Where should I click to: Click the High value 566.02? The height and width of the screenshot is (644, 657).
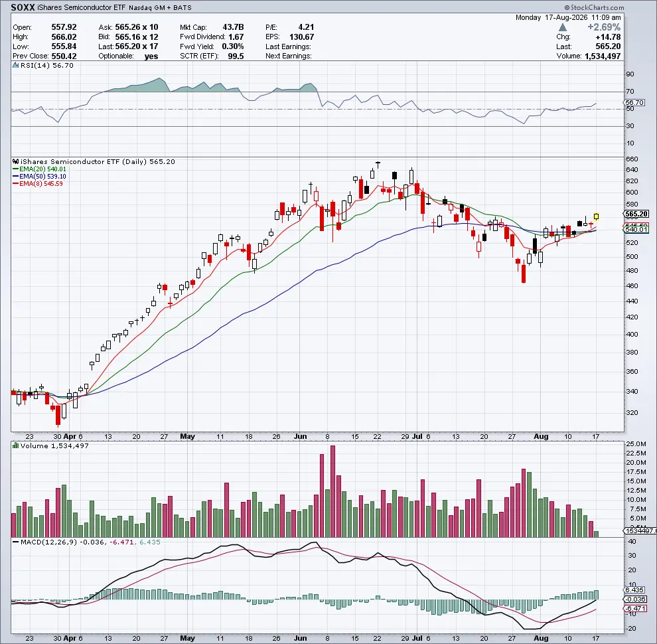[64, 37]
